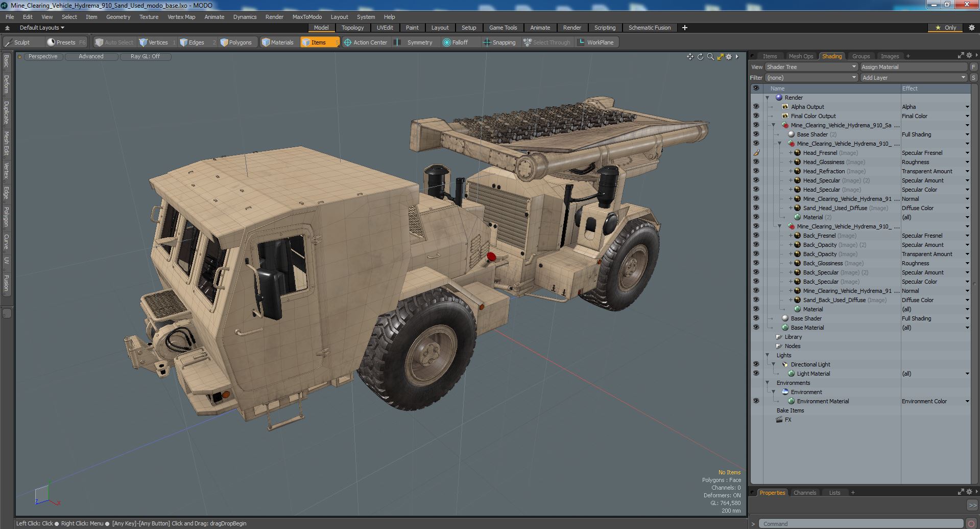Switch to the Channels tab
This screenshot has height=529, width=980.
(x=805, y=493)
